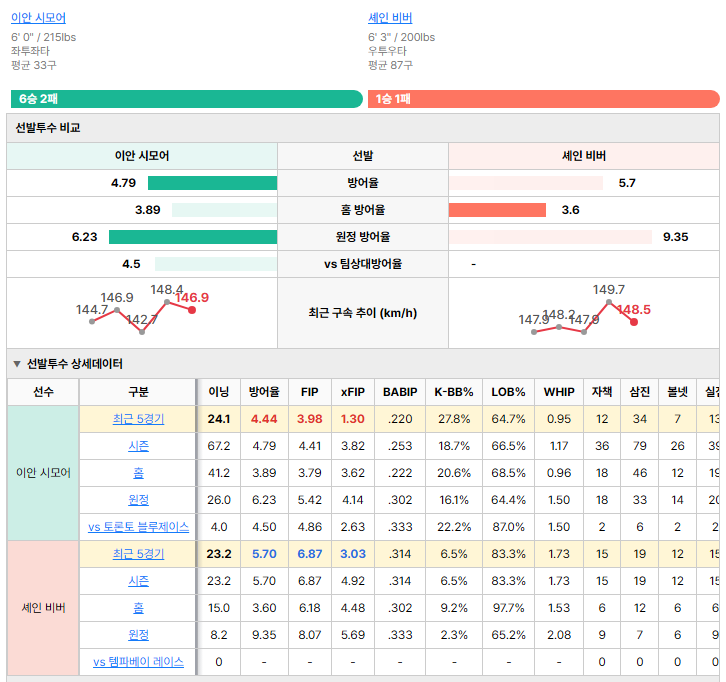The image size is (726, 682).
Task: Click the 구분 column header
Action: click(x=138, y=392)
